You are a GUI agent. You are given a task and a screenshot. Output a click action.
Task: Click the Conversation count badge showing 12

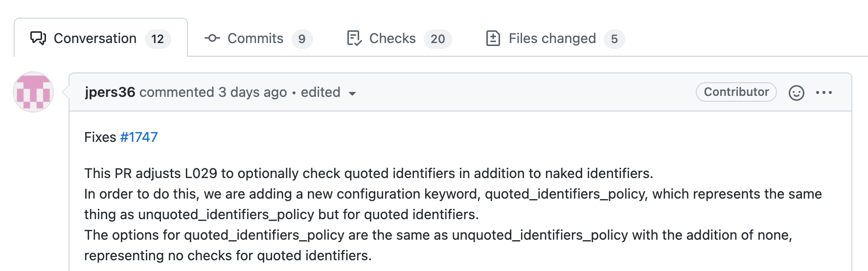tap(158, 39)
